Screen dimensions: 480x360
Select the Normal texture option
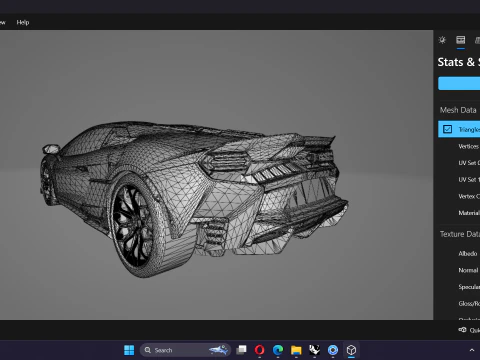468,270
